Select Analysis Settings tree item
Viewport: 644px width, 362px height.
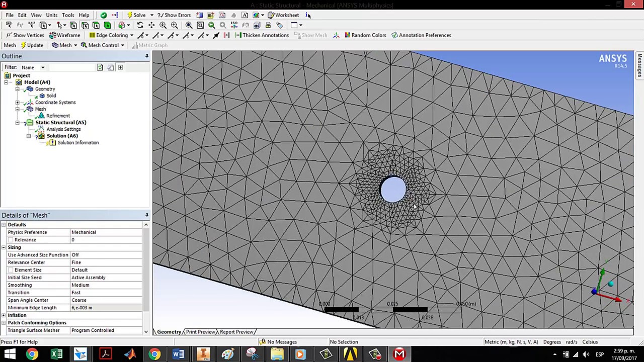point(63,129)
